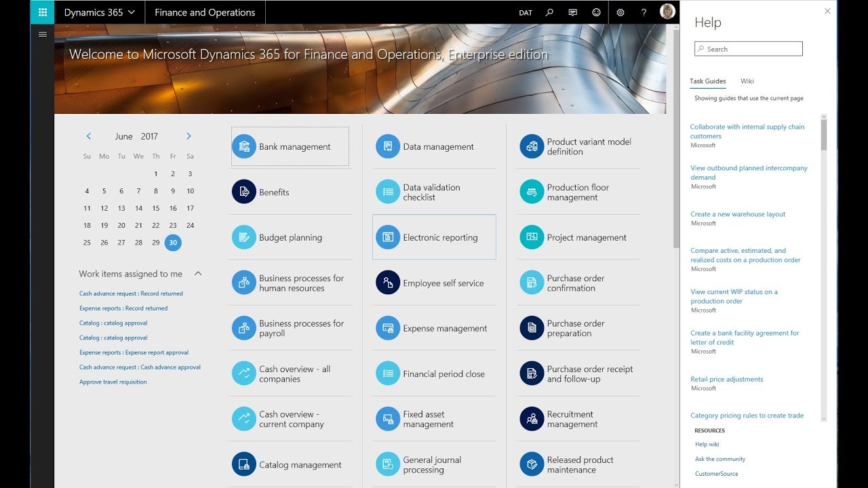Open Business processes for payroll icon
Viewport: 868px width, 488px height.
(x=244, y=328)
